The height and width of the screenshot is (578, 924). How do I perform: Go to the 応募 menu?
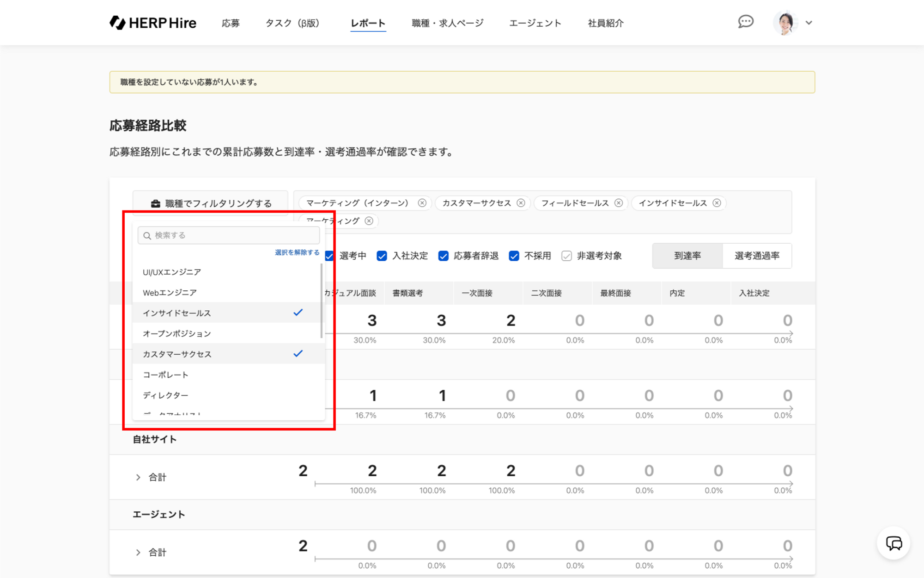231,23
